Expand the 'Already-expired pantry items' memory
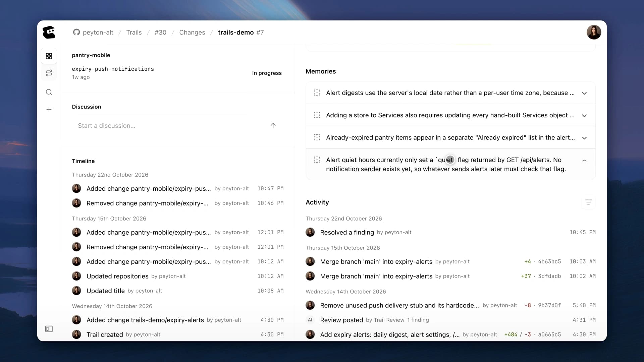 [x=584, y=138]
